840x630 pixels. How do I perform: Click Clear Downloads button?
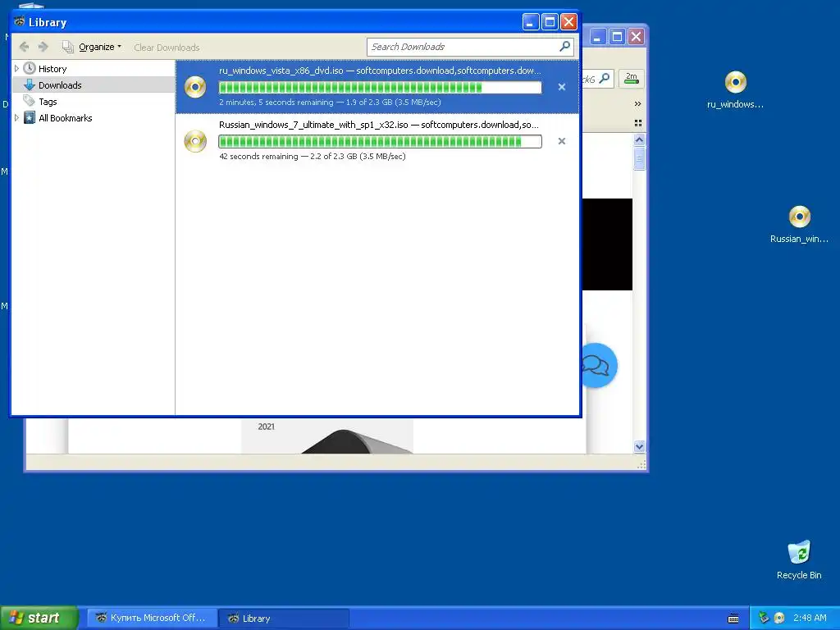(x=167, y=48)
